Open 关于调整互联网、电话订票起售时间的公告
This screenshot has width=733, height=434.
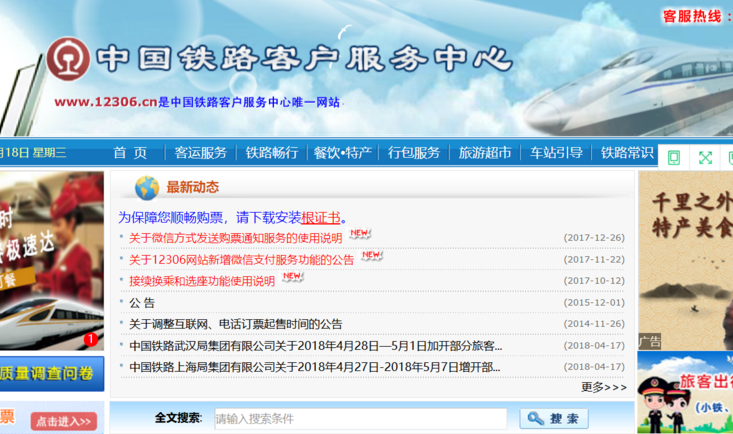point(236,324)
